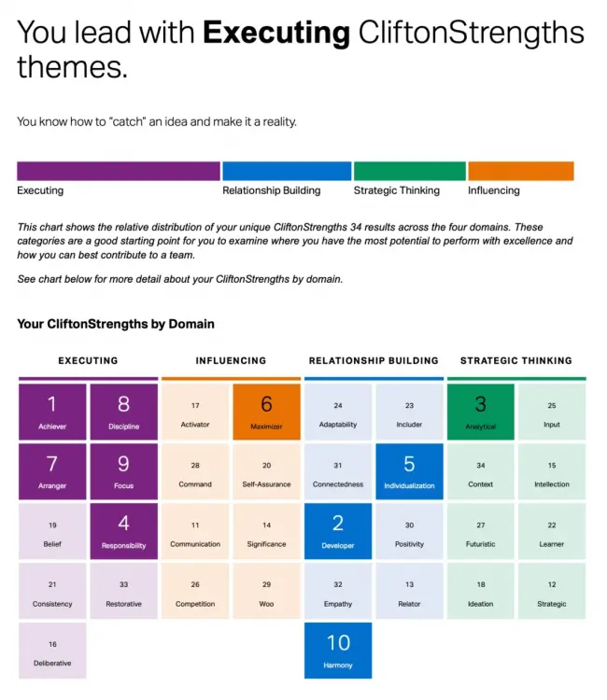Select the Discipline tile ranked 8

[x=123, y=412]
